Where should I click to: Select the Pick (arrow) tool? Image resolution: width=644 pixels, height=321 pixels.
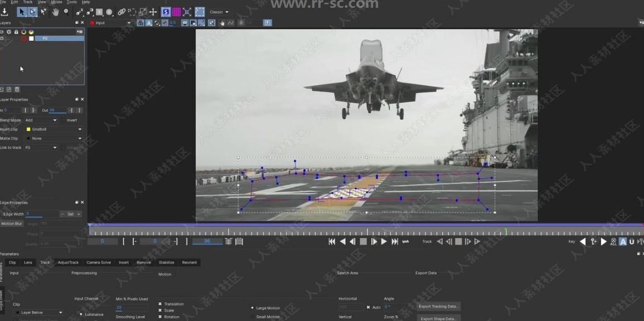tap(21, 12)
